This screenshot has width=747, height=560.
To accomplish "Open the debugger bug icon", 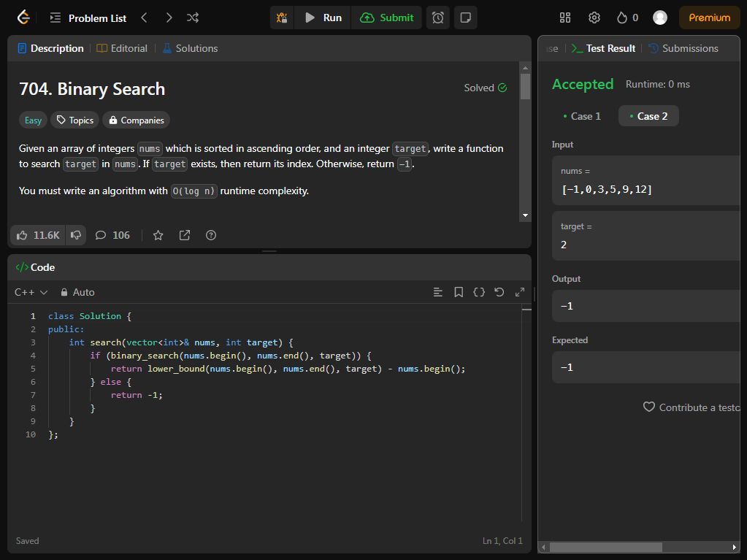I will point(282,18).
